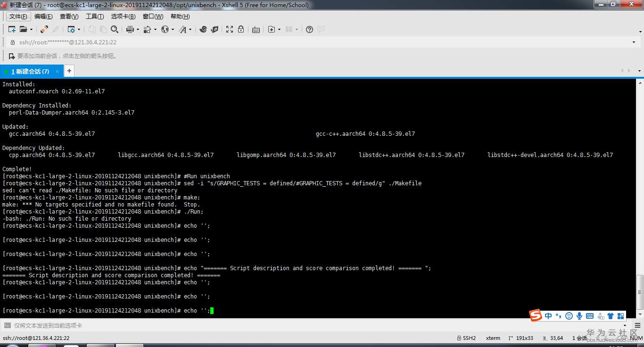Click the terminal vertical scrollbar thumb
The image size is (644, 347).
(x=640, y=292)
